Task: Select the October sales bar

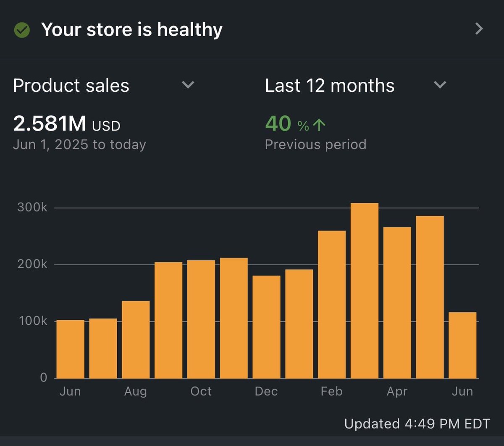Action: pos(201,319)
